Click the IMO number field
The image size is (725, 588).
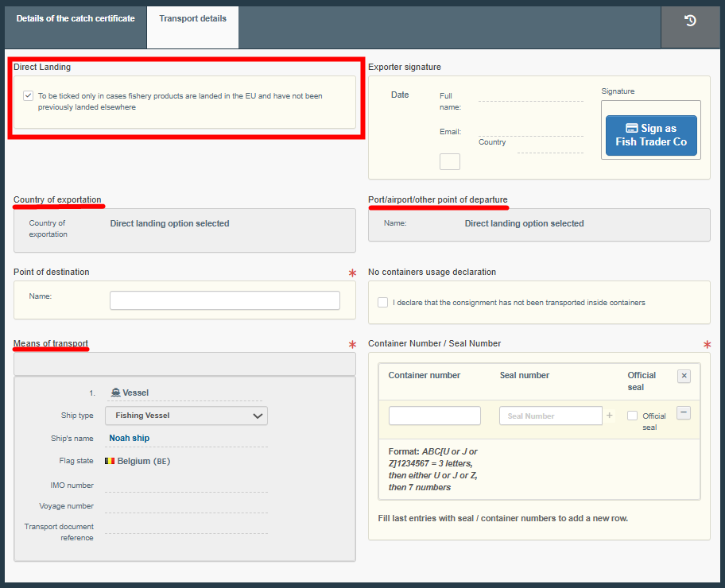(186, 485)
